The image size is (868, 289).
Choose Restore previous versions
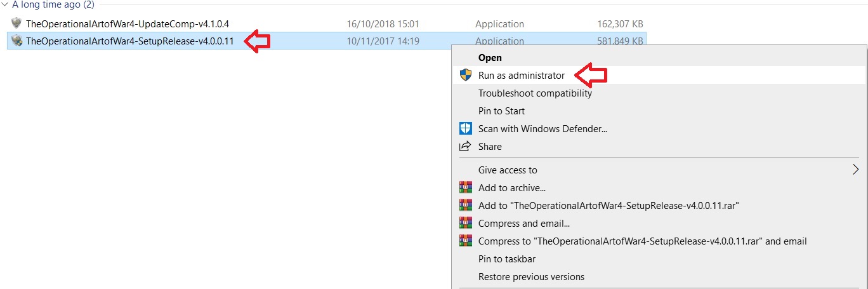[x=531, y=277]
